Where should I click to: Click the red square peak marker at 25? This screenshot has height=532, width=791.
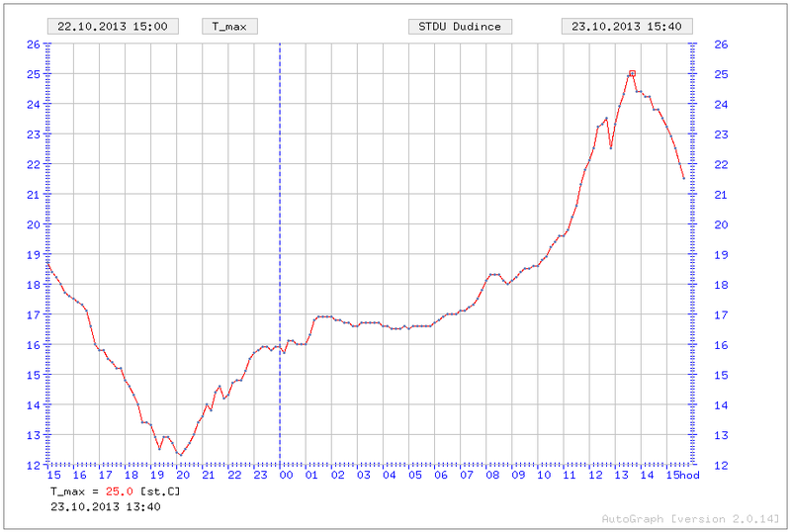(x=632, y=74)
